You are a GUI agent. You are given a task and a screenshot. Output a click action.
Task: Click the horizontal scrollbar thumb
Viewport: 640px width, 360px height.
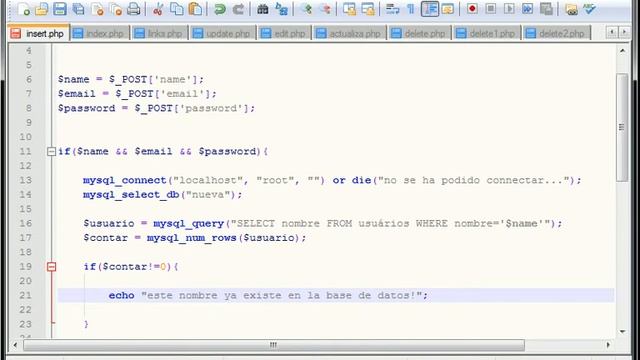click(274, 345)
